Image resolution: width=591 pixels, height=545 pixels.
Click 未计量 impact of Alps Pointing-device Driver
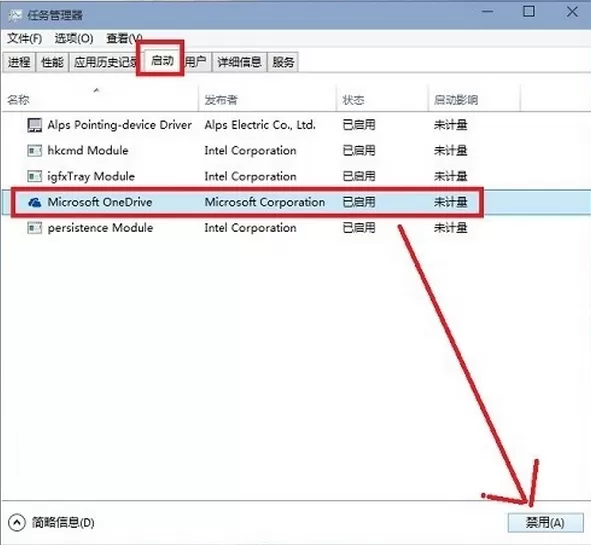(450, 125)
